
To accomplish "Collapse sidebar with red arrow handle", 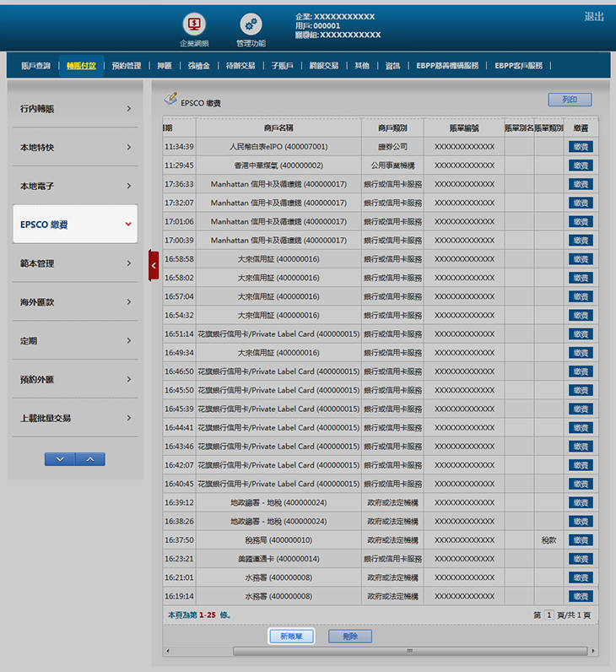I will pyautogui.click(x=154, y=266).
